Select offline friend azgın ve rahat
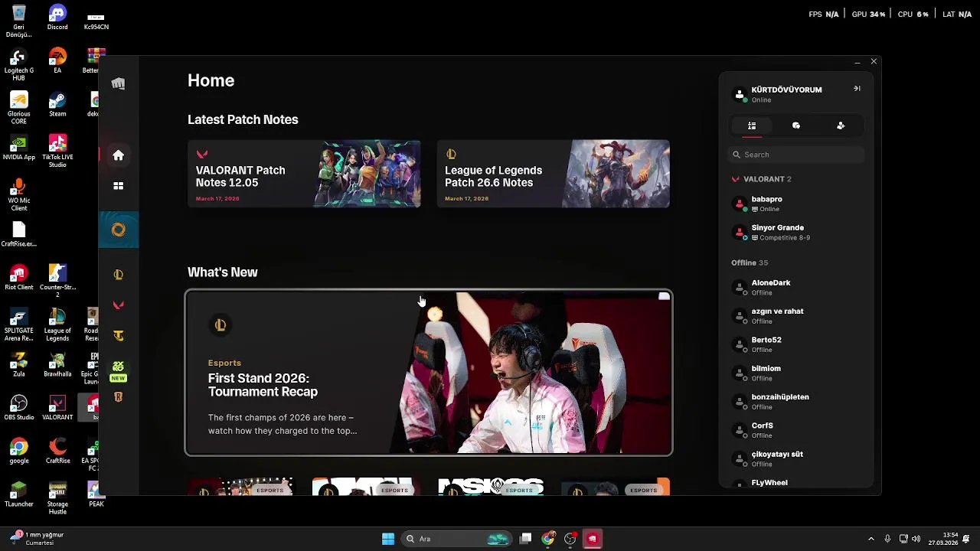 click(796, 316)
